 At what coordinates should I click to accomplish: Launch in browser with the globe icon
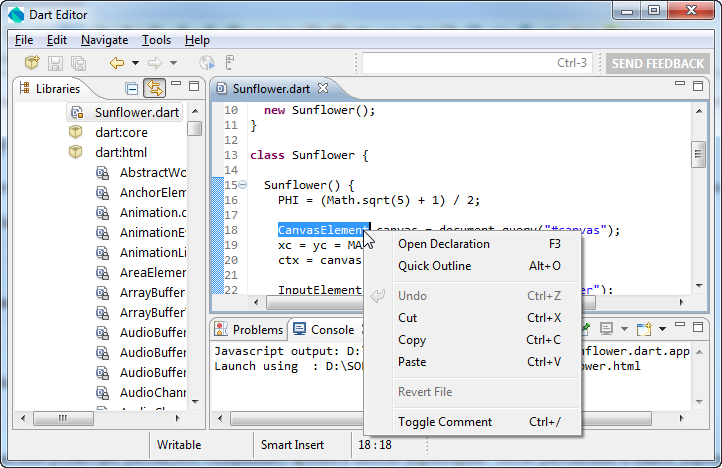tap(207, 63)
